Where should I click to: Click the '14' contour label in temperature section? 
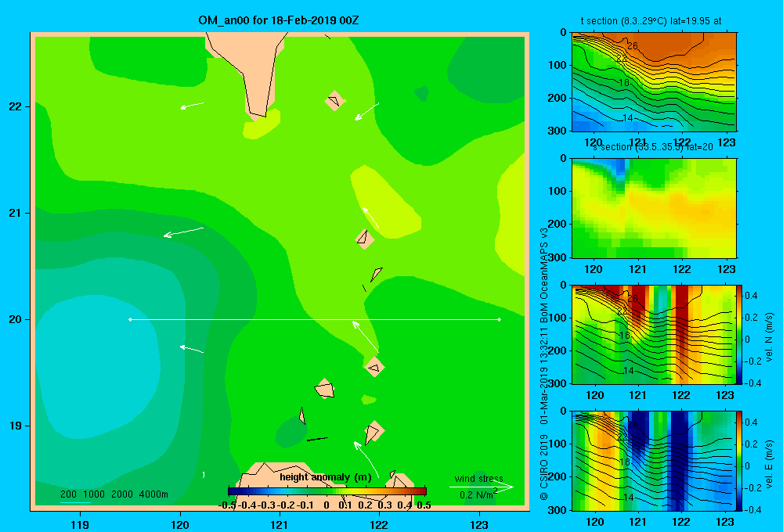pos(628,118)
